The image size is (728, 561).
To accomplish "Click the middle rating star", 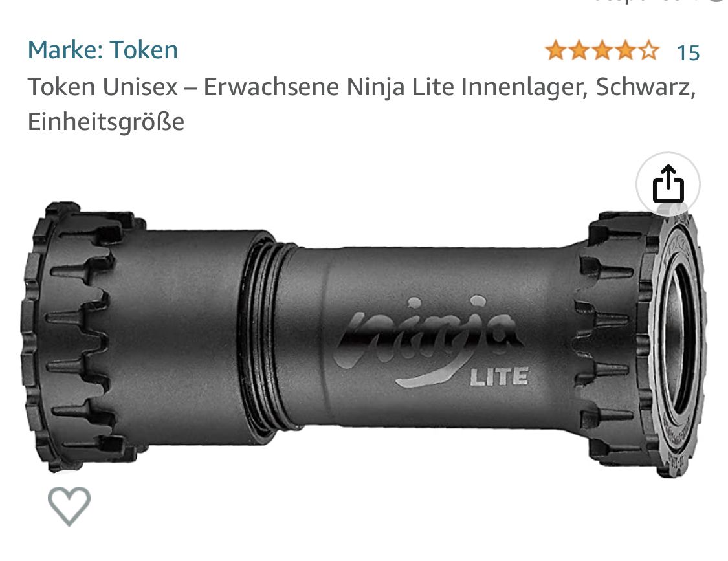I will 602,50.
